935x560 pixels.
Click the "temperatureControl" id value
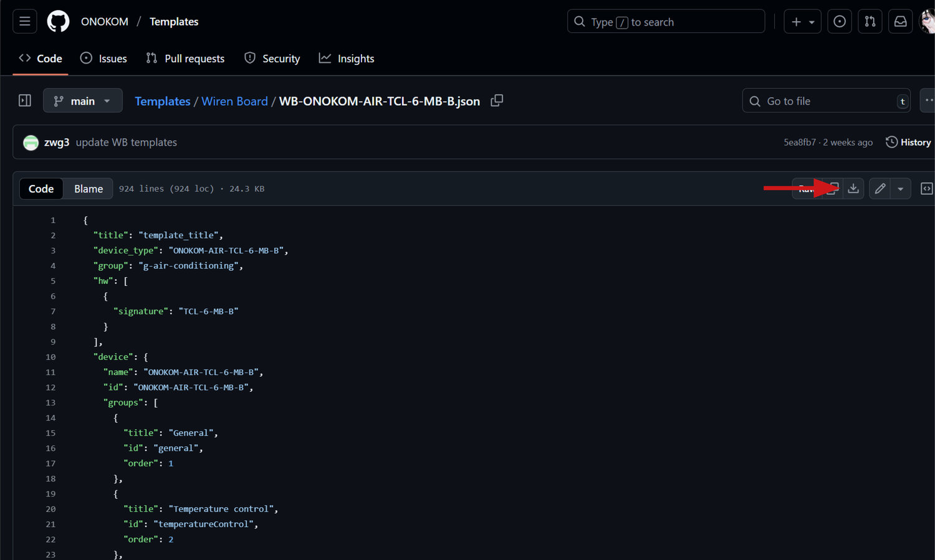203,524
